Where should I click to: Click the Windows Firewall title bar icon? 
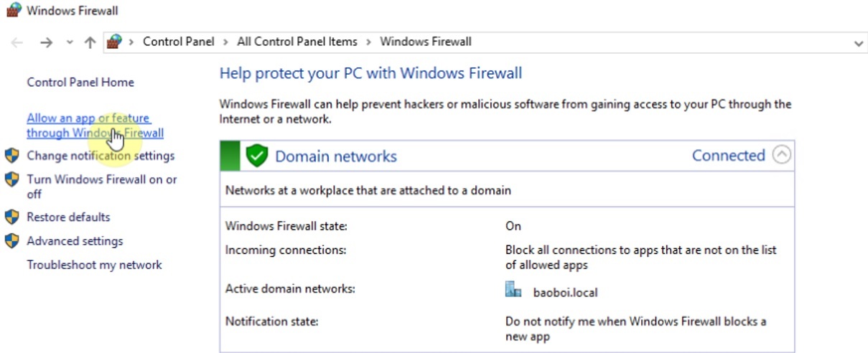coord(14,10)
